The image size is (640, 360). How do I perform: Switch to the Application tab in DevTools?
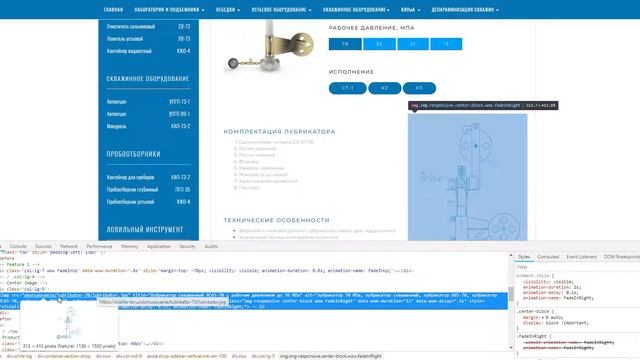tap(159, 247)
